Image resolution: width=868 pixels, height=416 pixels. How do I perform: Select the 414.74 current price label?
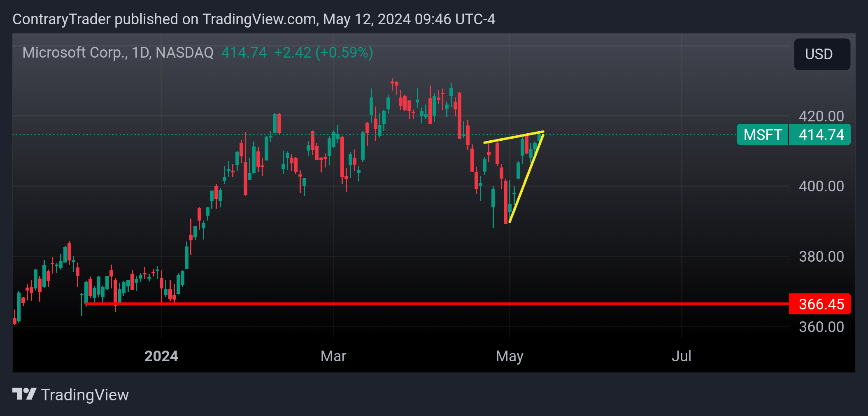(820, 135)
